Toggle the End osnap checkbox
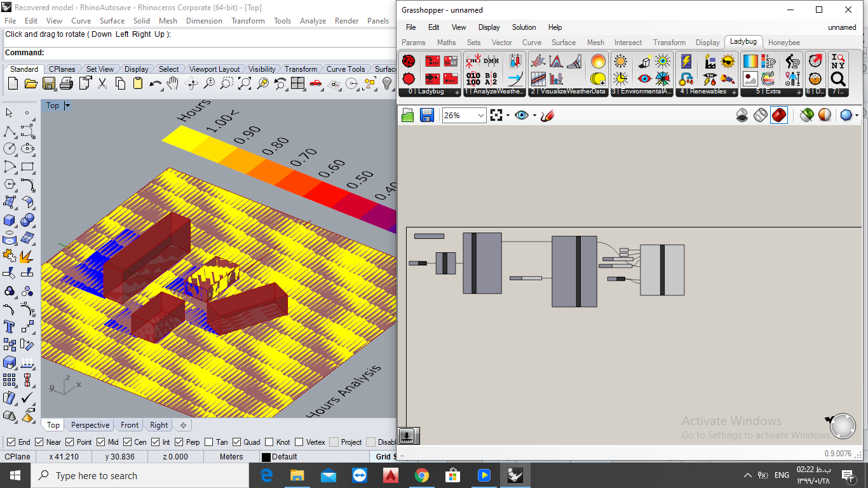Image resolution: width=868 pixels, height=488 pixels. click(x=11, y=442)
